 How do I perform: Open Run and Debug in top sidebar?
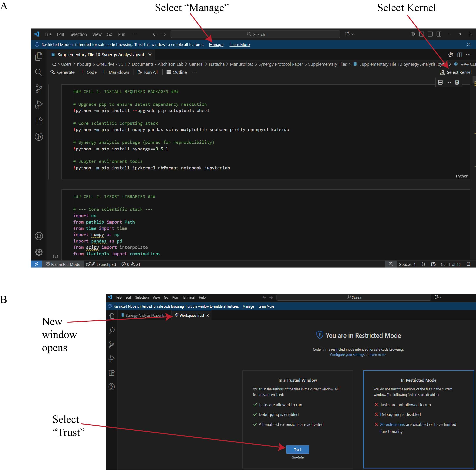pos(39,104)
